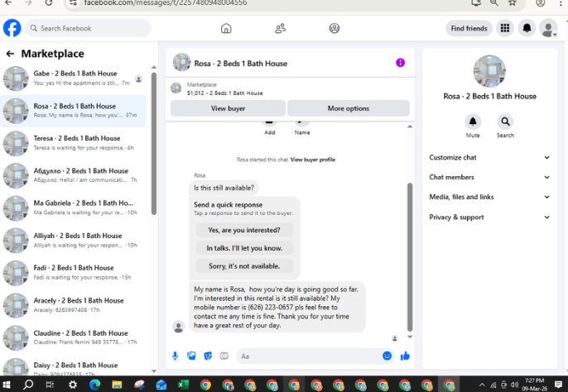This screenshot has width=568, height=392.
Task: Click the View buyer button
Action: (x=228, y=108)
